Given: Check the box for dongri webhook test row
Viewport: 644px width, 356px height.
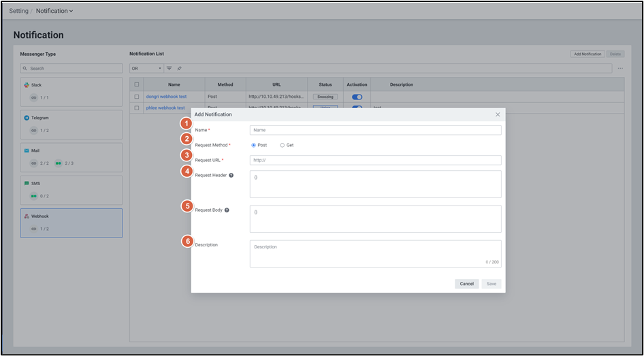Looking at the screenshot, I should (x=137, y=97).
